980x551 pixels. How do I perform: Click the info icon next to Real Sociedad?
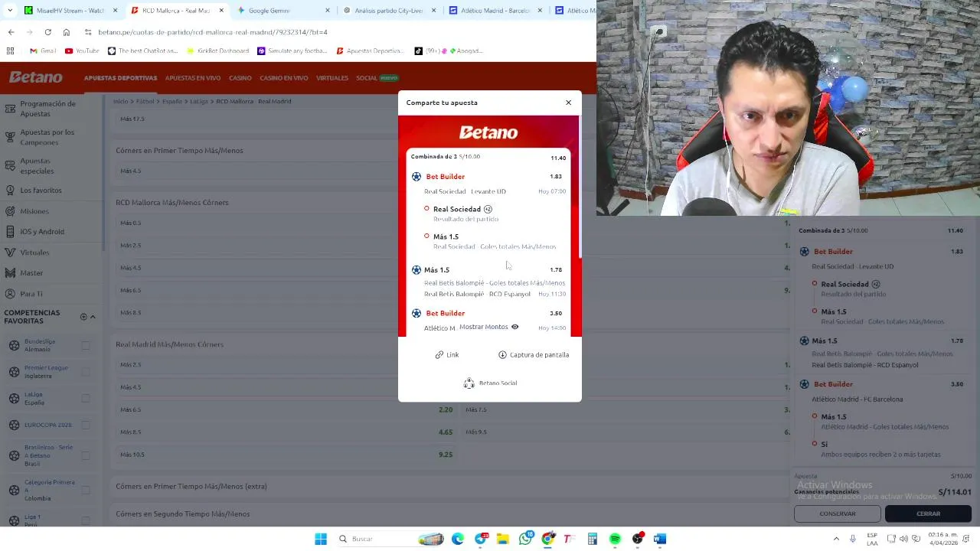488,209
